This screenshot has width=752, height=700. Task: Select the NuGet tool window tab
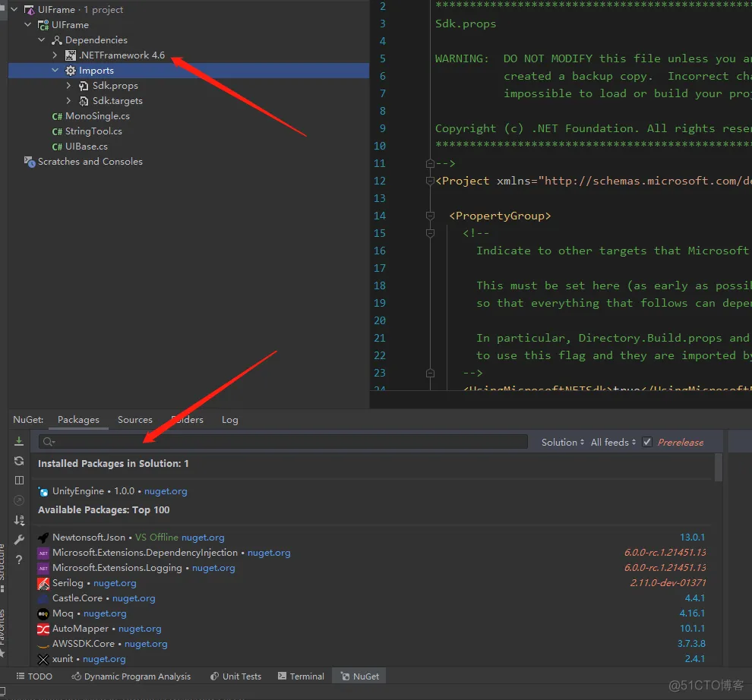click(x=360, y=676)
